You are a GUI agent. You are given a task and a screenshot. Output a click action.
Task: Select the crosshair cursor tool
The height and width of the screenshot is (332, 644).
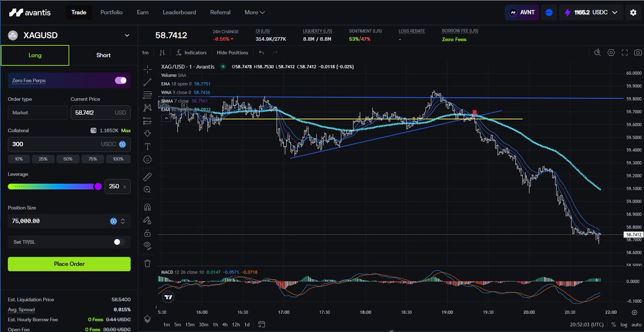148,69
